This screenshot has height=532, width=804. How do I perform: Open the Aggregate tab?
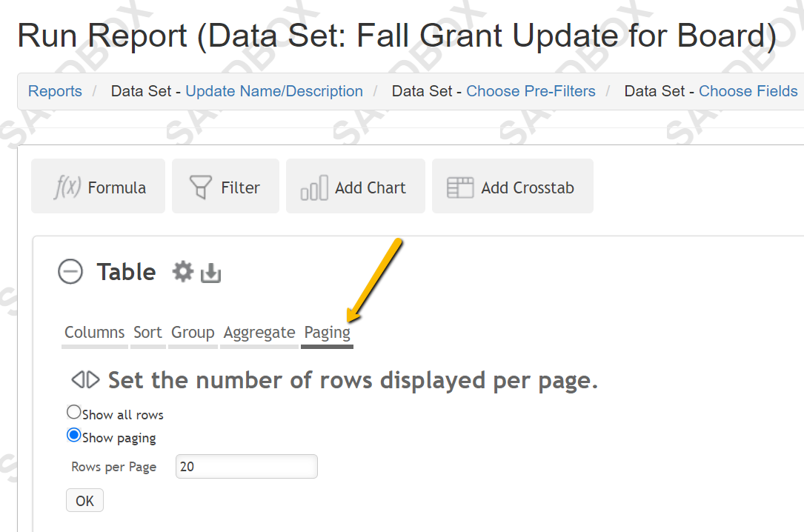pos(259,333)
